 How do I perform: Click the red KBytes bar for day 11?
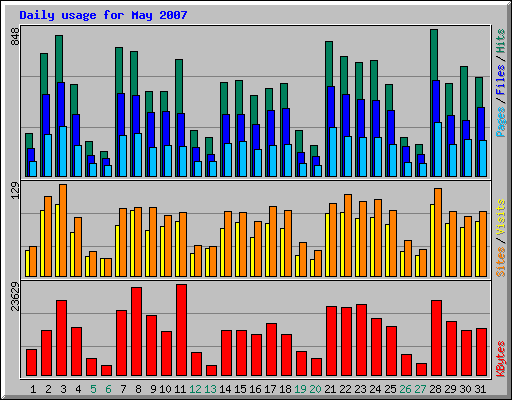click(181, 330)
